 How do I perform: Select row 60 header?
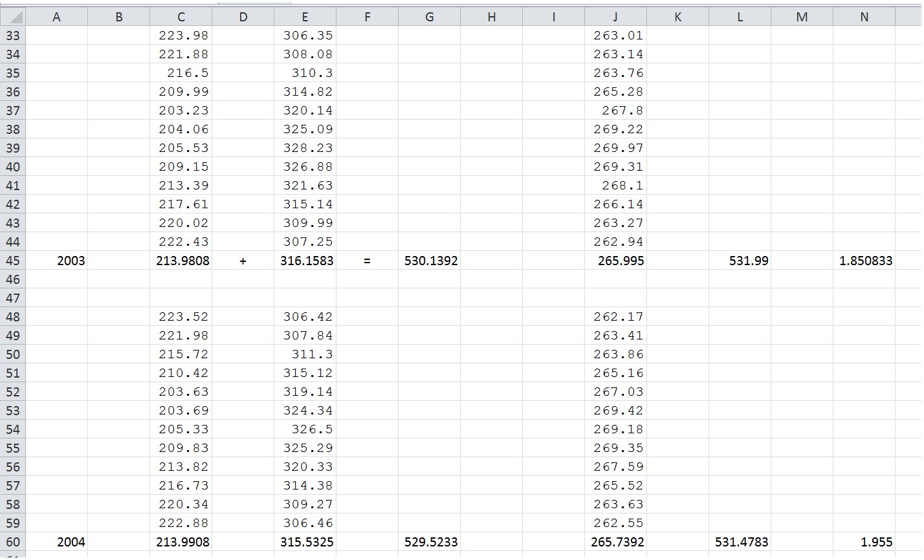[x=13, y=542]
